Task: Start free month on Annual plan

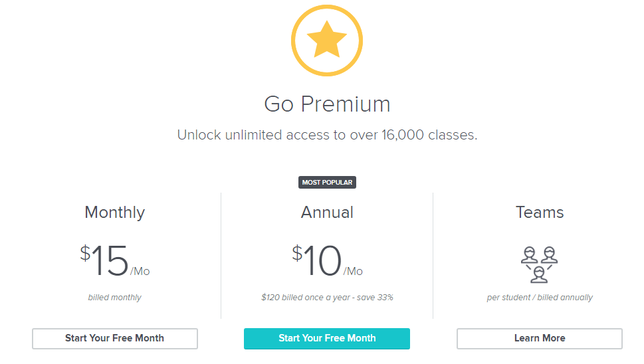Action: (x=327, y=339)
